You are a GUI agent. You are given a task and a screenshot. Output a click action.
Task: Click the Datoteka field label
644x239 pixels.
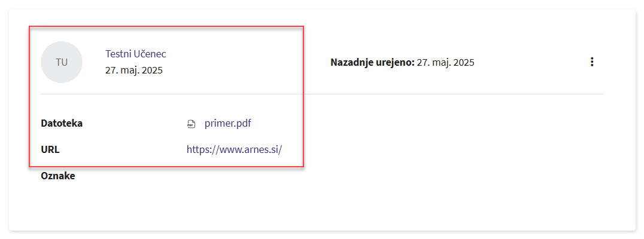tap(62, 124)
